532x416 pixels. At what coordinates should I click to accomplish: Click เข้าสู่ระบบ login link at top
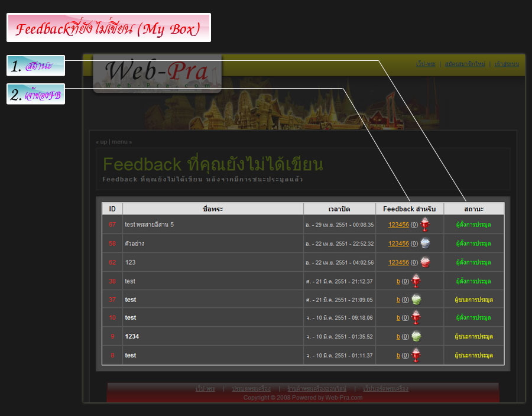click(507, 64)
